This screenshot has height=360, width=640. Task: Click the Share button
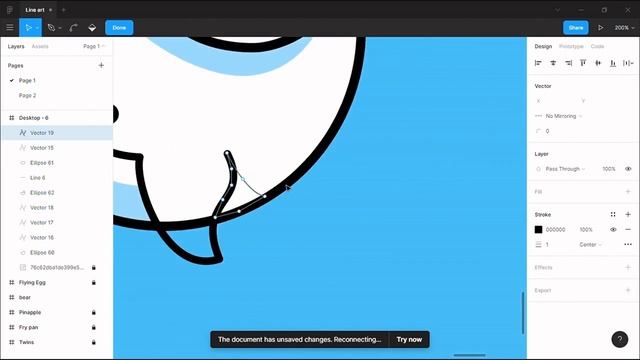576,27
